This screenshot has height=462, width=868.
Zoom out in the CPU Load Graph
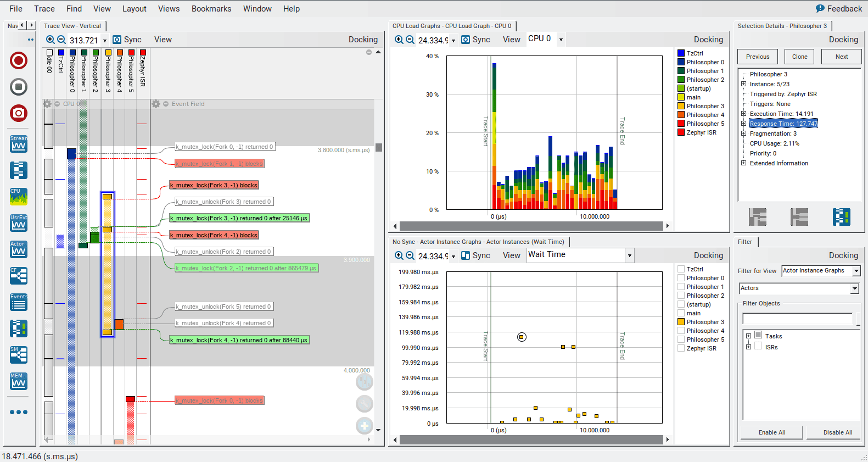coord(410,40)
